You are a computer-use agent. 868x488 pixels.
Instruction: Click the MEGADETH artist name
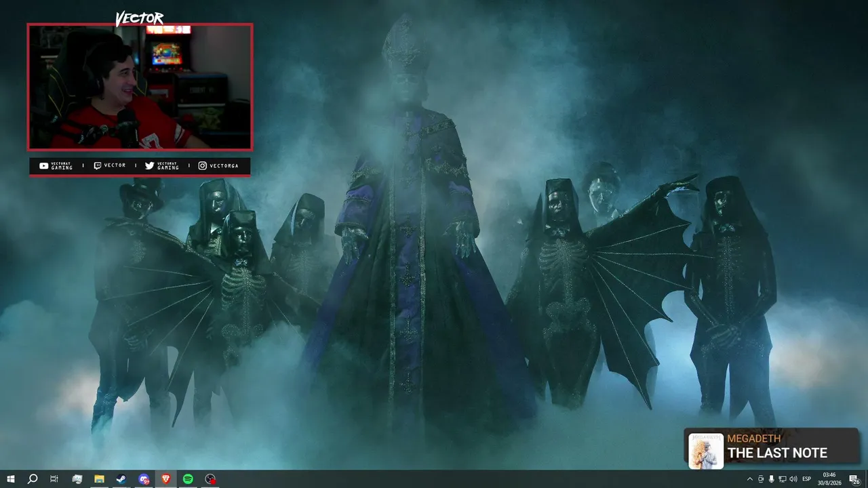tap(754, 439)
